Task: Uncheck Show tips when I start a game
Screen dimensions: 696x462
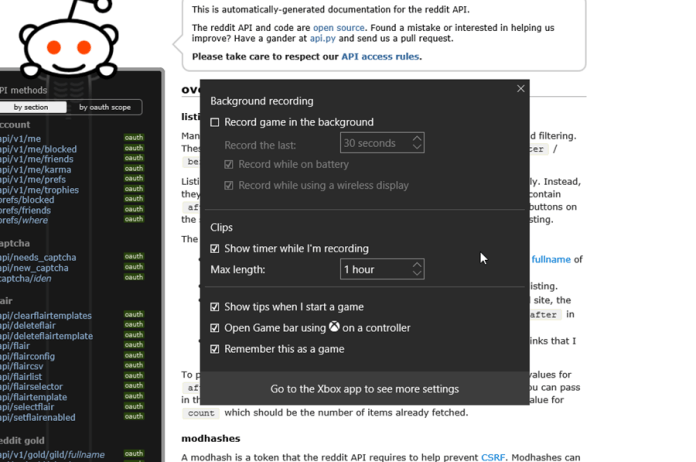Action: tap(215, 307)
